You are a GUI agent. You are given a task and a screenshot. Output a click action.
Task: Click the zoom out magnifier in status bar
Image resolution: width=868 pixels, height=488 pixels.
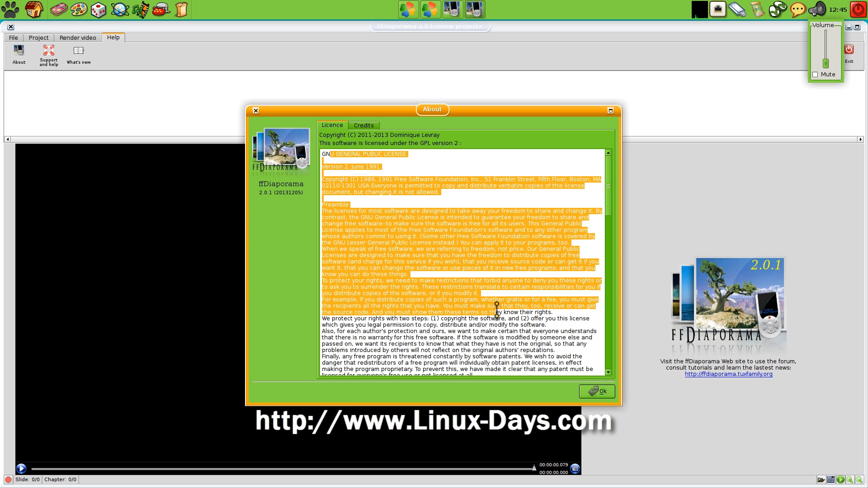tap(859, 480)
